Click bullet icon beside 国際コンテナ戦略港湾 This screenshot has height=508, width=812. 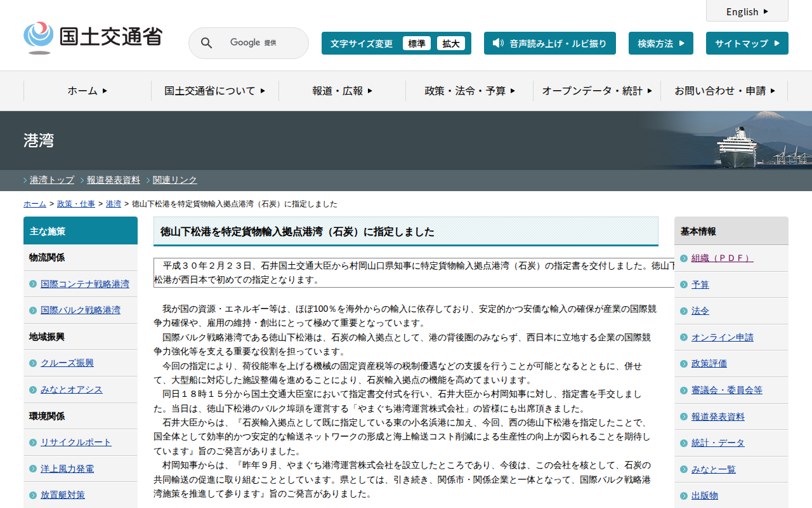tap(33, 284)
